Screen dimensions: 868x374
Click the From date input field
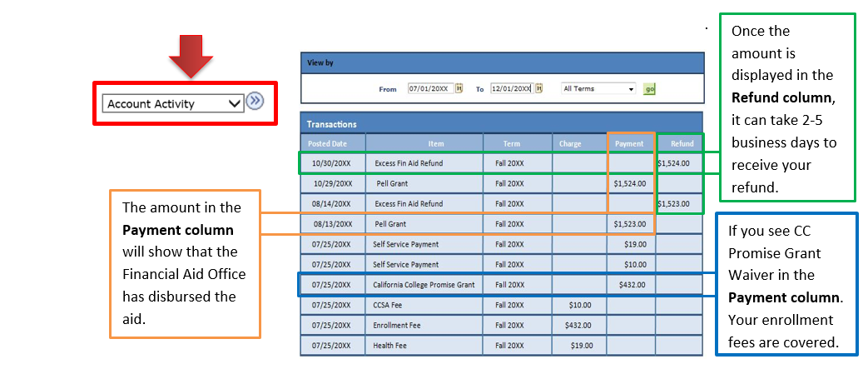click(429, 88)
